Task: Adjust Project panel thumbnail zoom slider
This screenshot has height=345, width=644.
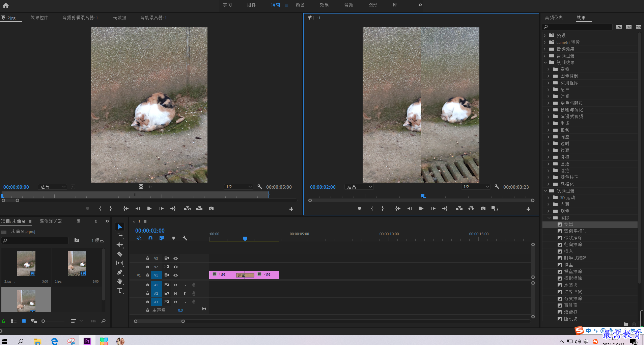Action: pyautogui.click(x=43, y=321)
